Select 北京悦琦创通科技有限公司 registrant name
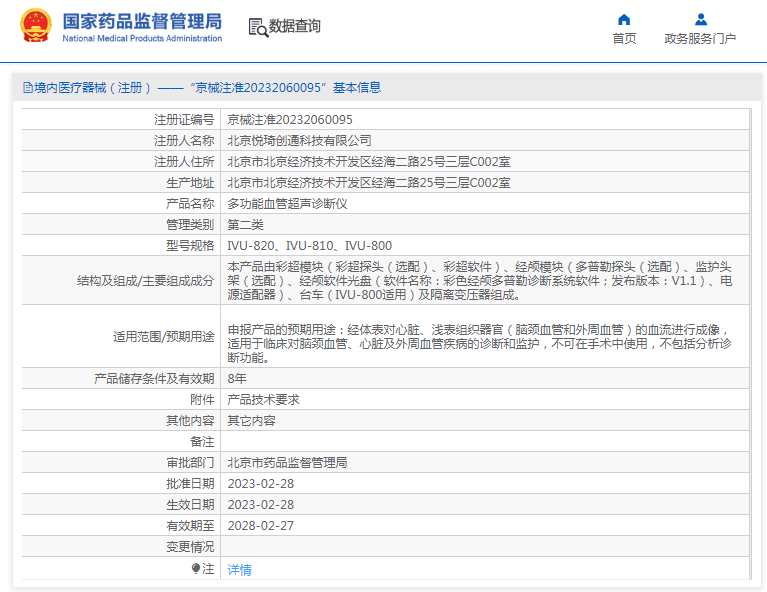Viewport: 767px width, 592px height. pyautogui.click(x=299, y=141)
